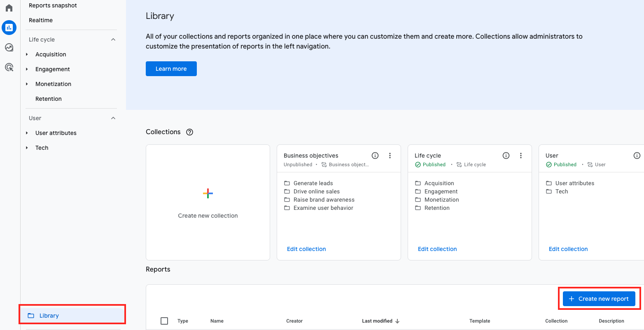Click the info icon on User collection card

(x=637, y=156)
